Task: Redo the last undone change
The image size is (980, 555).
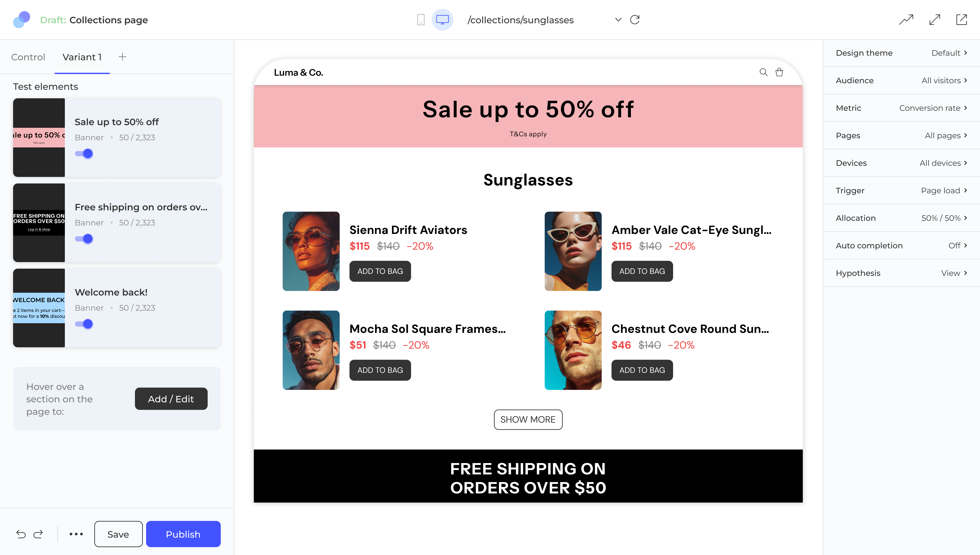Action: (38, 534)
